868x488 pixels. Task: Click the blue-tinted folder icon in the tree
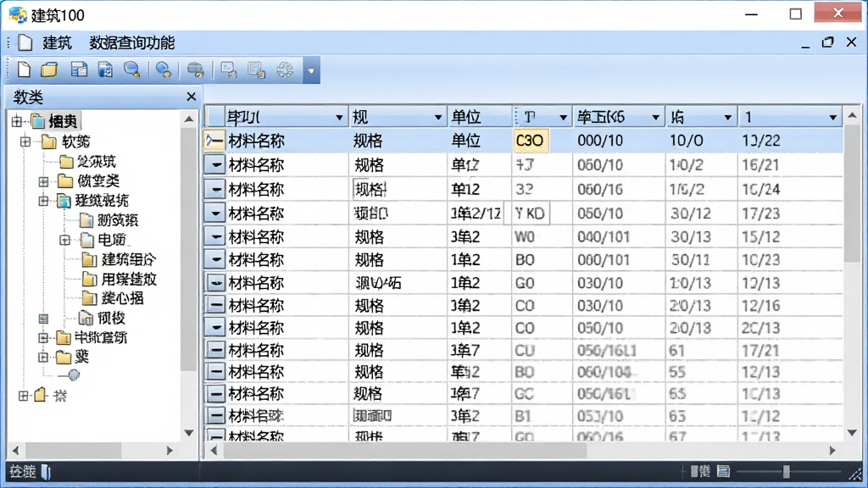click(64, 201)
